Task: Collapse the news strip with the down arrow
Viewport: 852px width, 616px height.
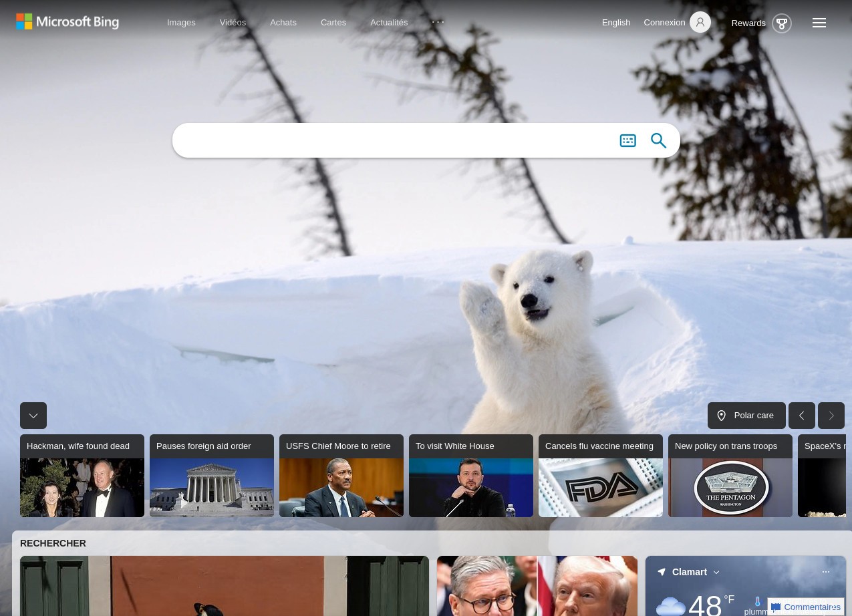Action: click(x=33, y=415)
